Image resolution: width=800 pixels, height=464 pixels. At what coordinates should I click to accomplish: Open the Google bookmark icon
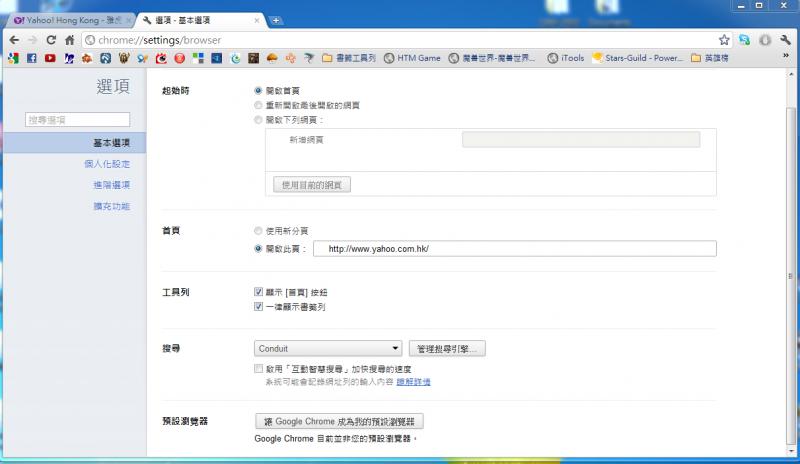(13, 58)
